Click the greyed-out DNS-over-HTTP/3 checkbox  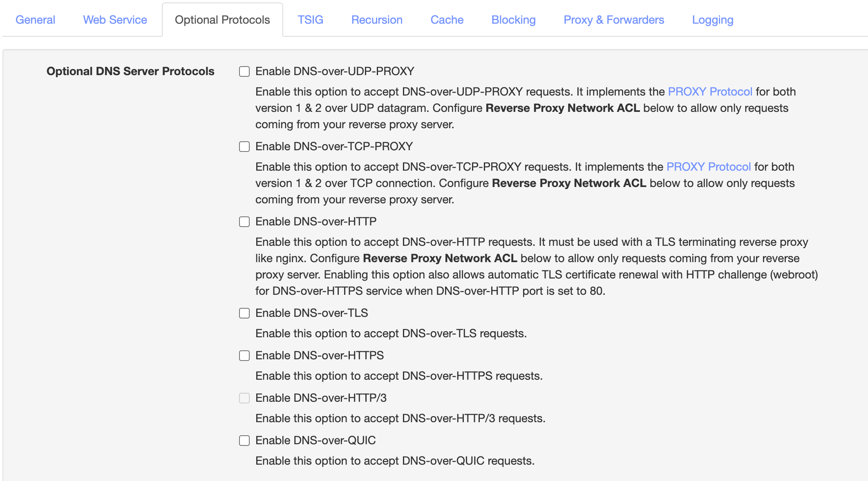244,398
